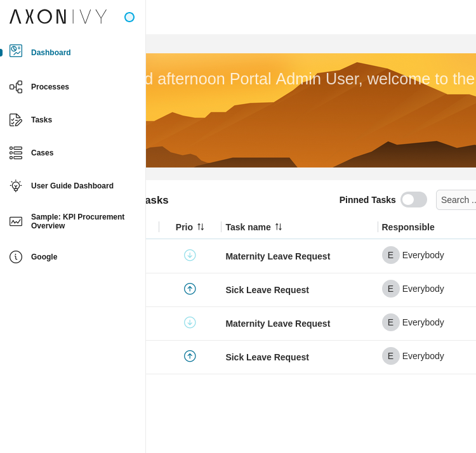Open the first Sick Leave Request task
The width and height of the screenshot is (476, 453).
pyautogui.click(x=267, y=290)
